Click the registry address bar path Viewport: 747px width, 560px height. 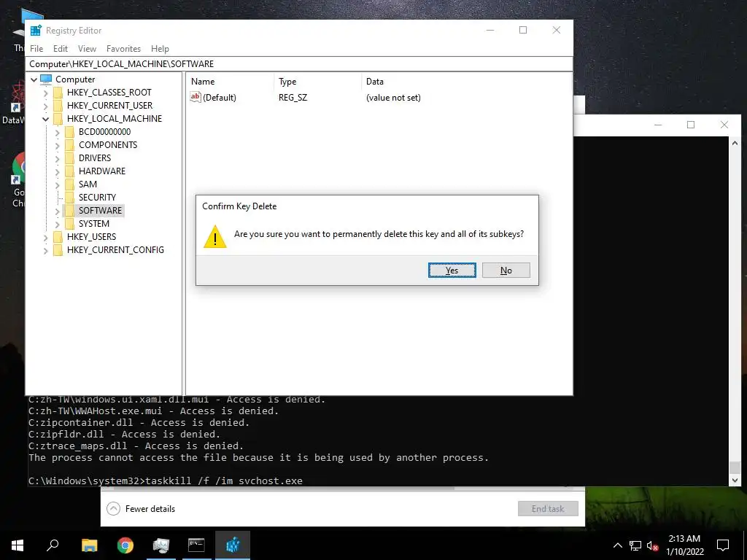pos(300,64)
